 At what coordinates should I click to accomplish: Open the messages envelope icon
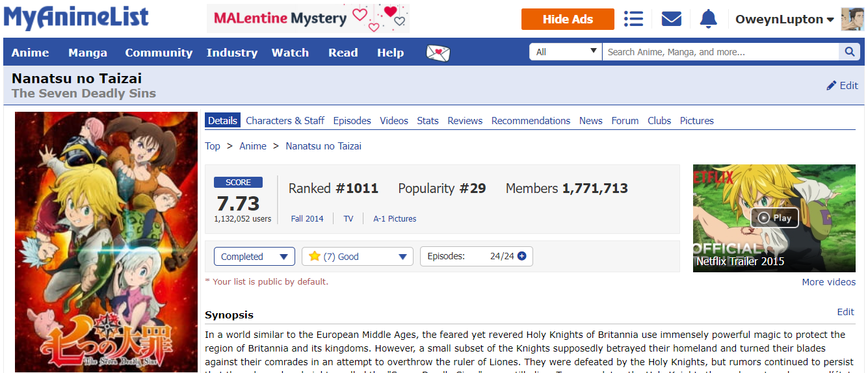tap(671, 19)
